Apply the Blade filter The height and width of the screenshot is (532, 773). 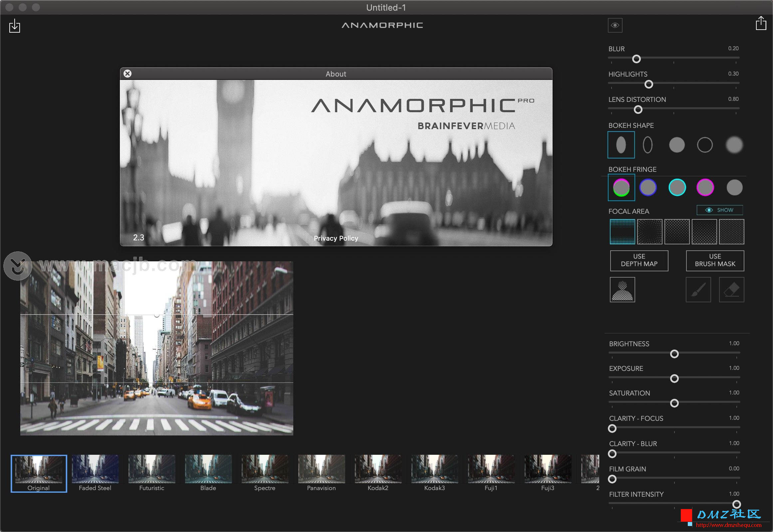click(x=208, y=474)
